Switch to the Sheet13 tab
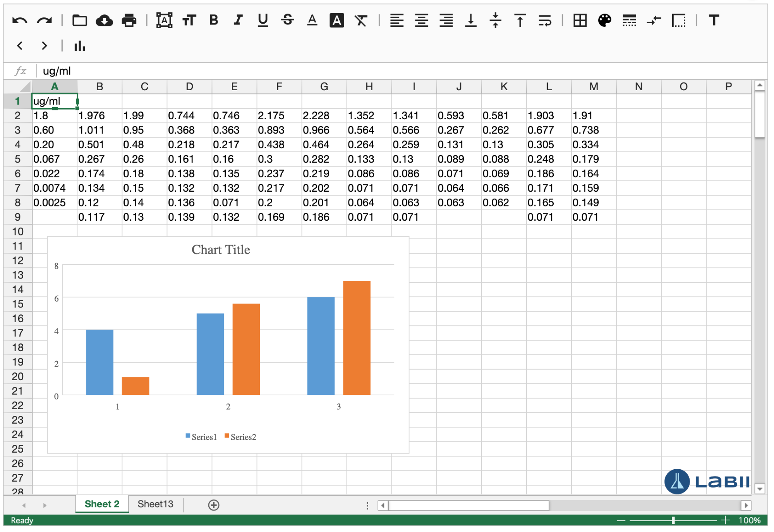Screen dimensions: 774x532 155,504
